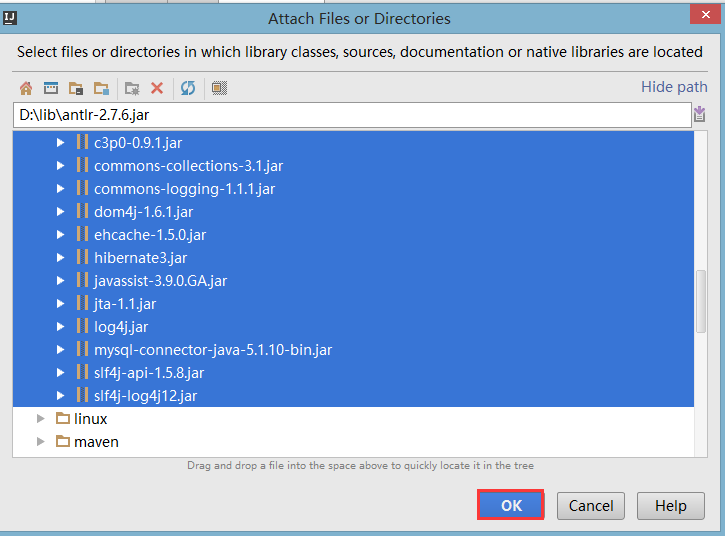Expand the c3p0-0.9.1.jar node
This screenshot has height=536, width=725.
point(60,143)
